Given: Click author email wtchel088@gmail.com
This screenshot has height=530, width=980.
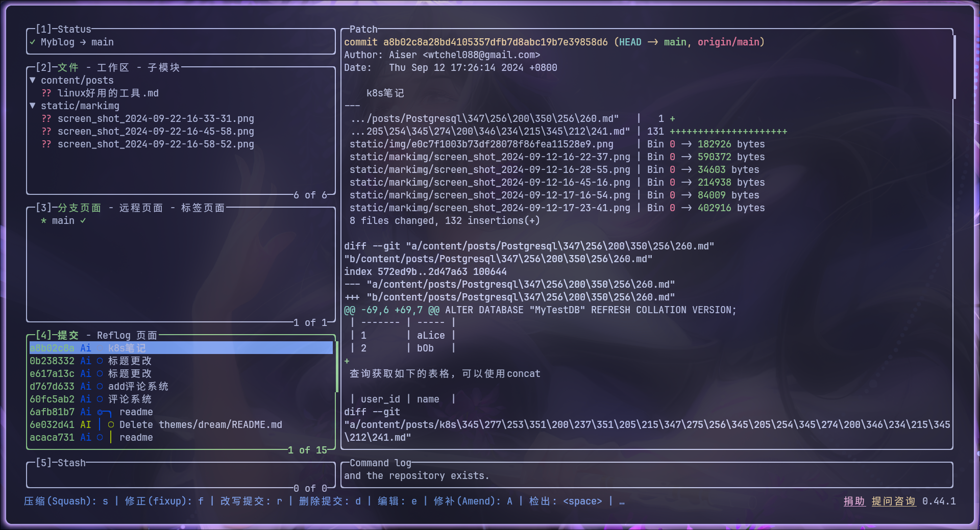Looking at the screenshot, I should pos(481,55).
